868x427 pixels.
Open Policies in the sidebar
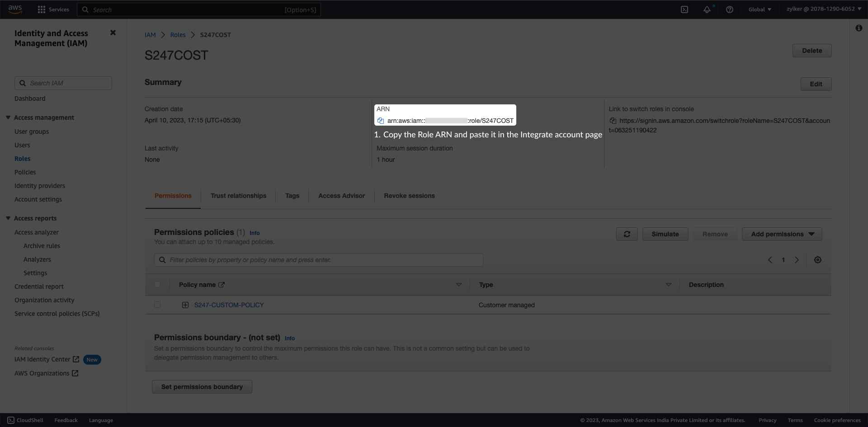click(25, 172)
